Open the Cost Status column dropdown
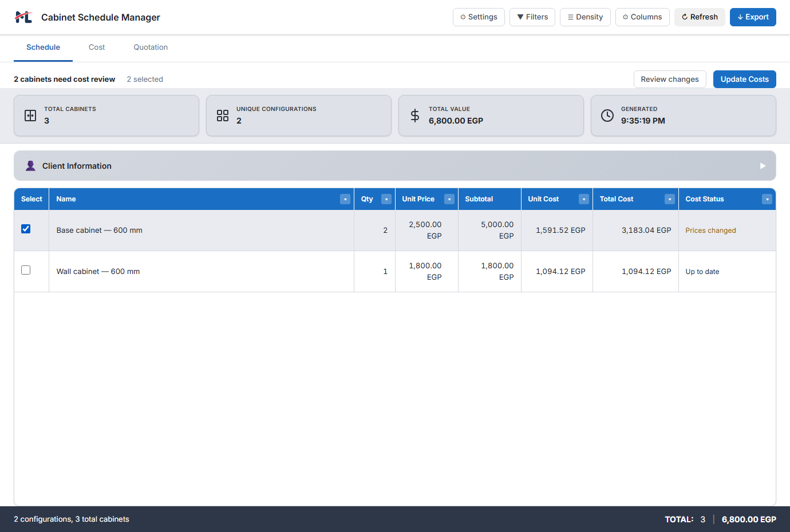 click(767, 199)
